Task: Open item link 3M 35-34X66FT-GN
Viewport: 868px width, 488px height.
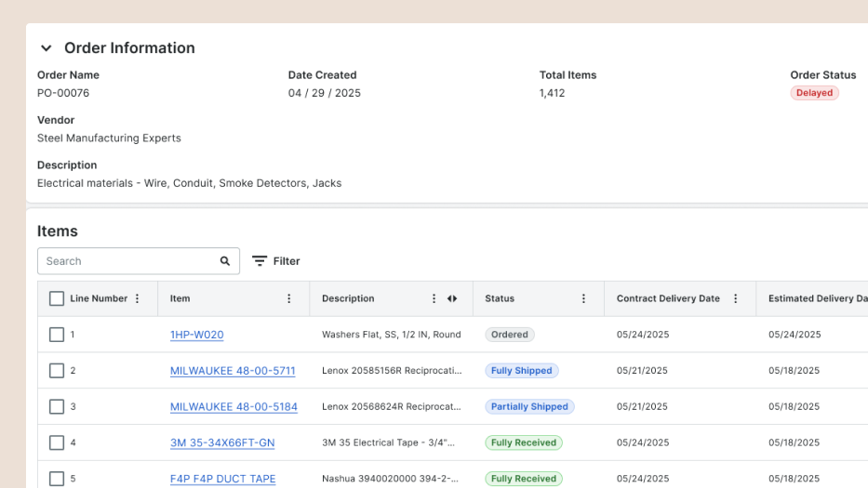Action: pyautogui.click(x=222, y=442)
